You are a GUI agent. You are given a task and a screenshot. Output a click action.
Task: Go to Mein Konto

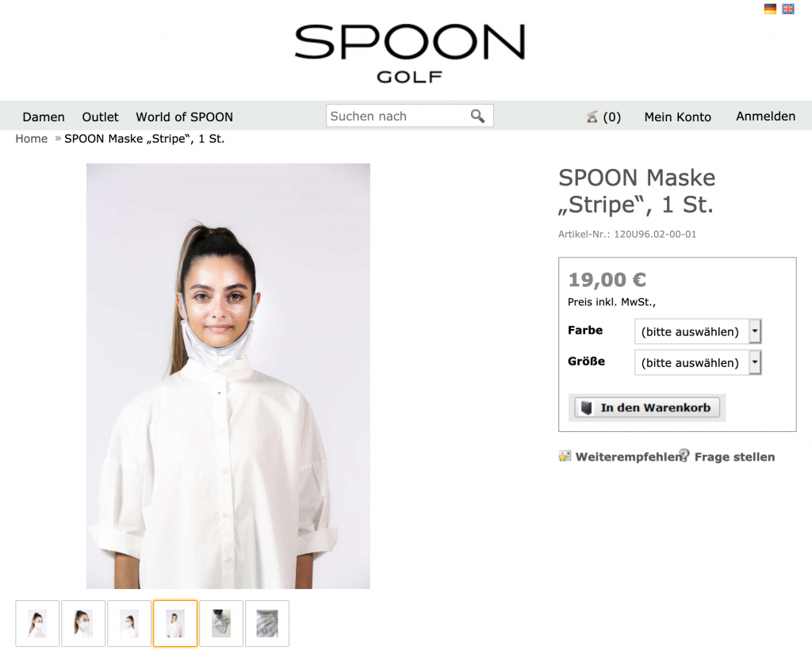(677, 117)
